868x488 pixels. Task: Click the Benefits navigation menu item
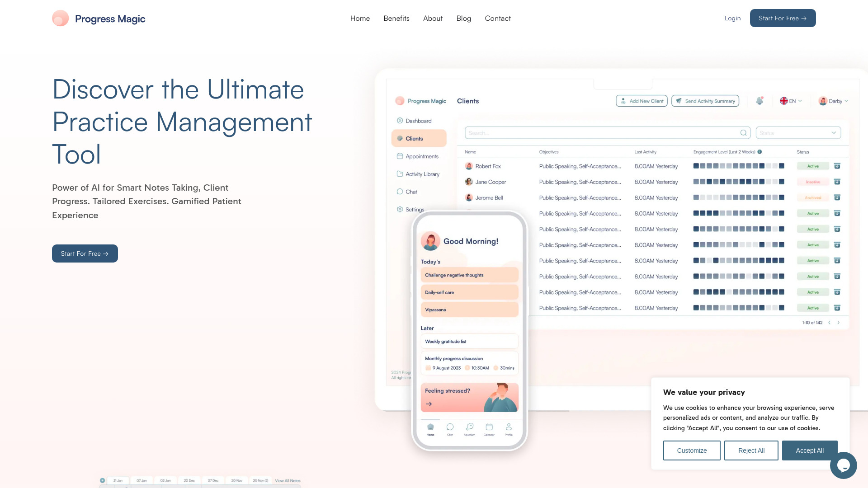[x=396, y=18]
